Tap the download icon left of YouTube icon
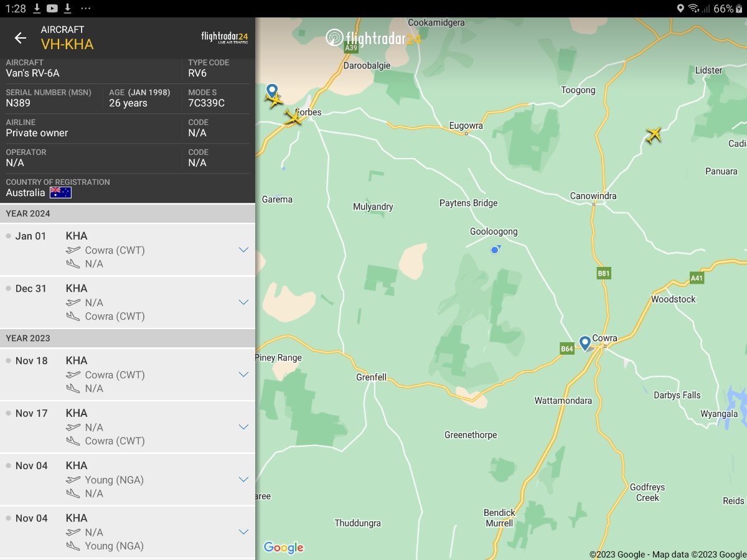747x560 pixels. click(x=37, y=8)
